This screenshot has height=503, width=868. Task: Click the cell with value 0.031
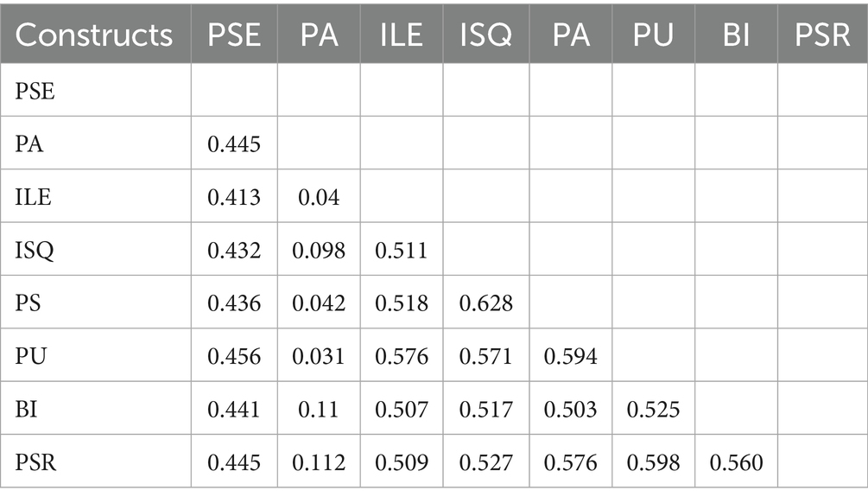click(x=320, y=356)
